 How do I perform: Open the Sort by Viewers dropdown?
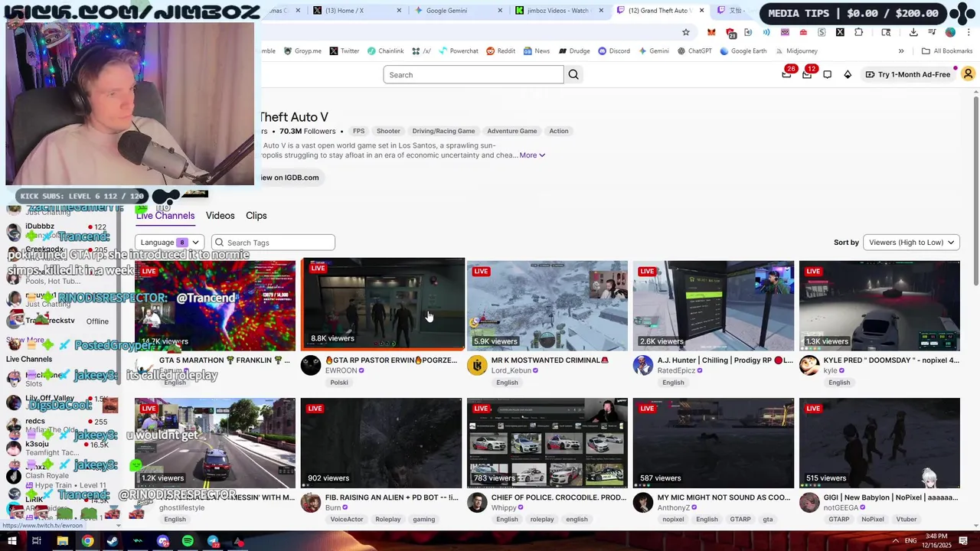point(911,243)
